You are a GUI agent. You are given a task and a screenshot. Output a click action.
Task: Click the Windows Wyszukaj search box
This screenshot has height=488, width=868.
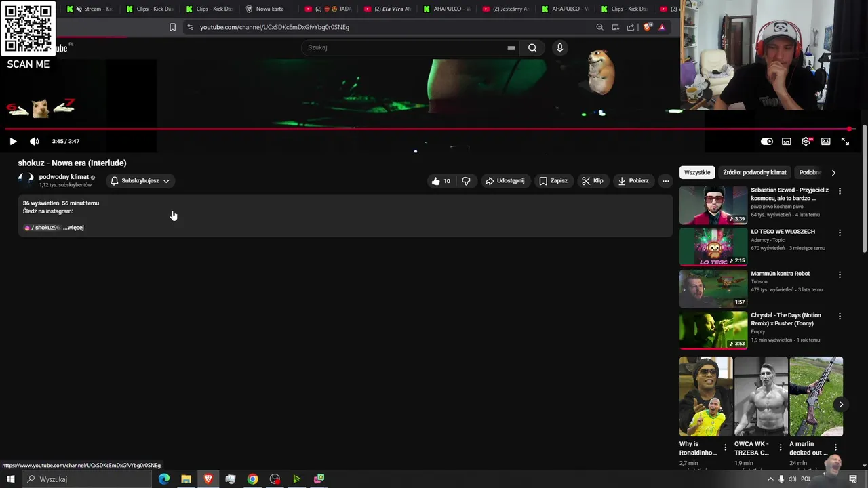(x=86, y=479)
